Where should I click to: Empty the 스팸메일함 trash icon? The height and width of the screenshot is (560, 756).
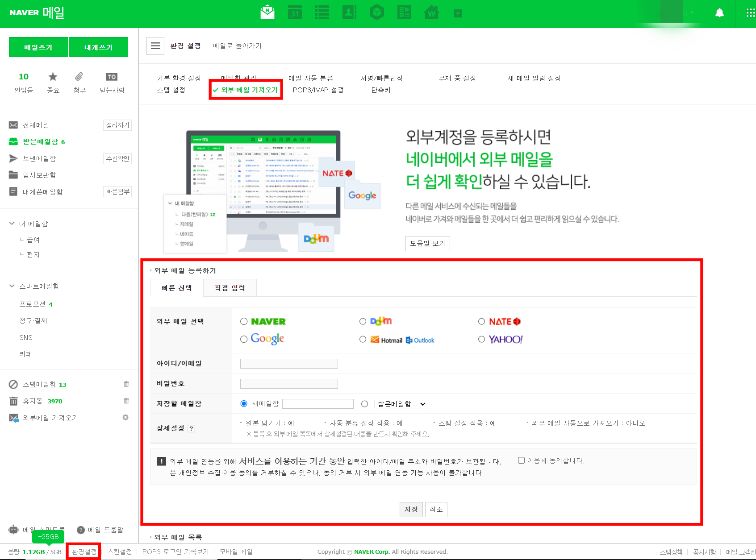126,384
